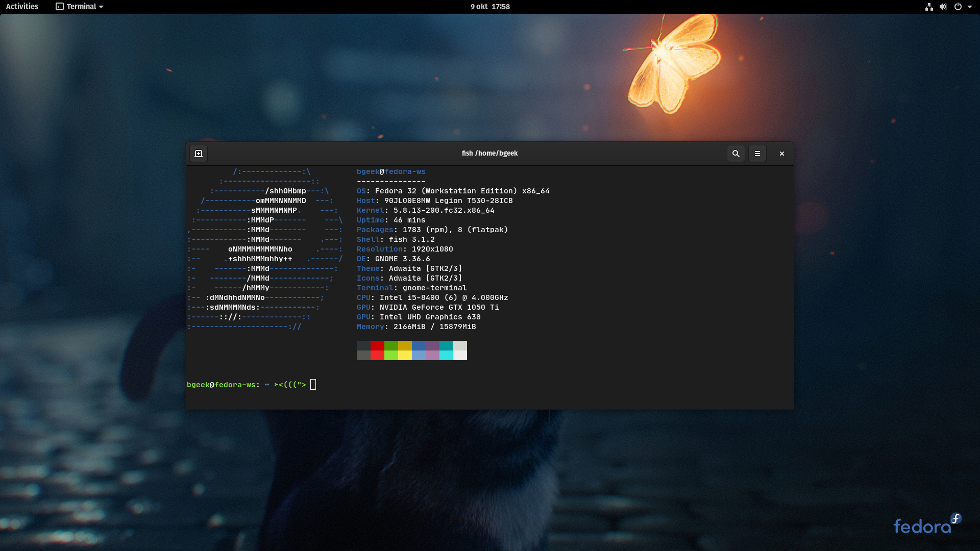Click the magenta block in top palette row
The image size is (980, 551).
pyautogui.click(x=432, y=346)
